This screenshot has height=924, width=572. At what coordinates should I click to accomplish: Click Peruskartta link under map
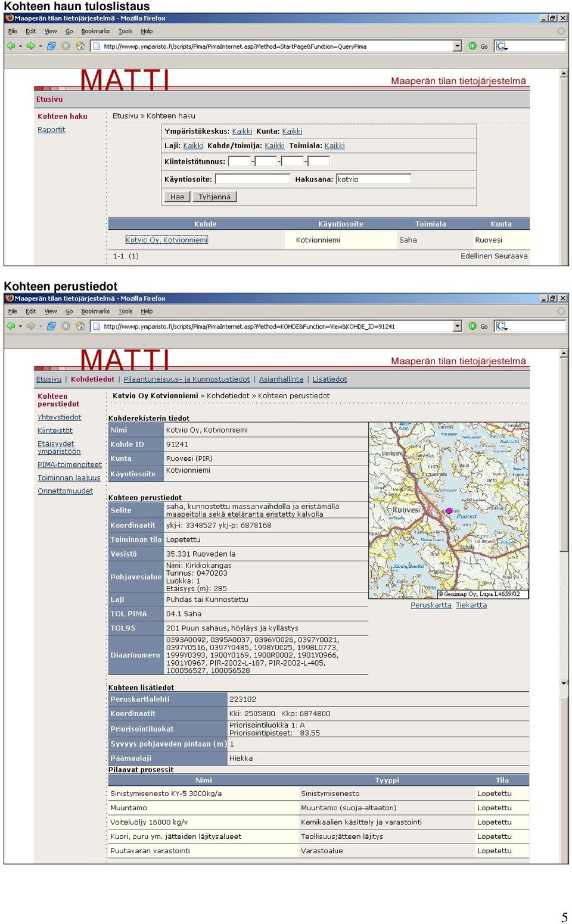point(431,605)
